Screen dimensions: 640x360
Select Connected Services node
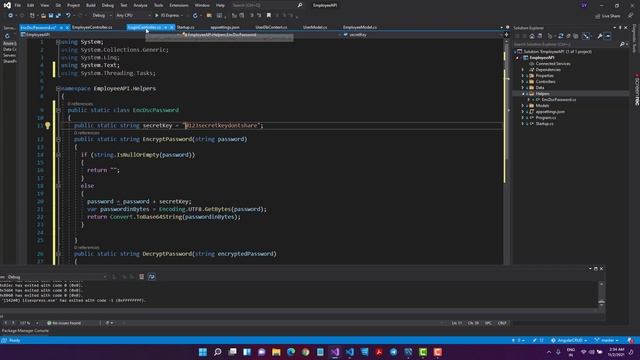point(553,64)
